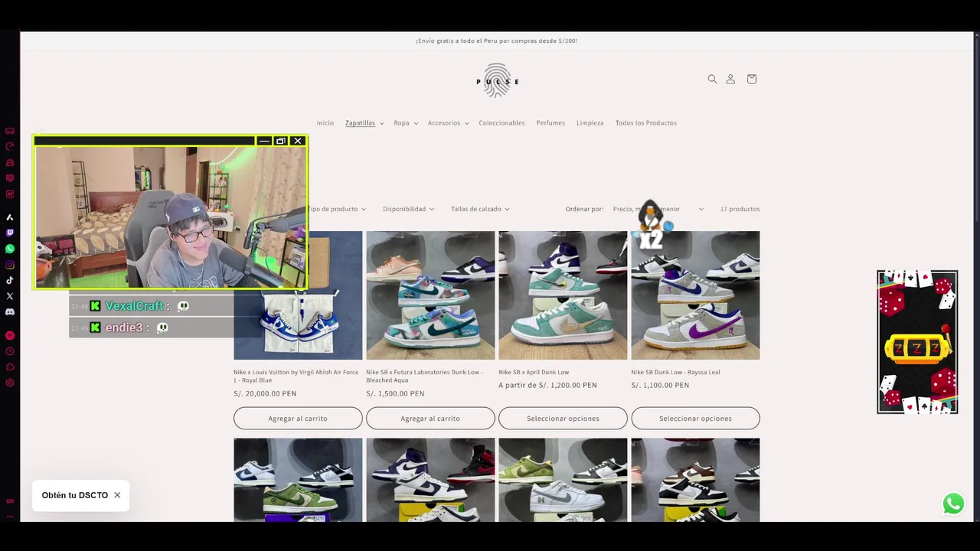
Task: Click the S/. 20,000.00 PEN price
Action: (x=265, y=393)
